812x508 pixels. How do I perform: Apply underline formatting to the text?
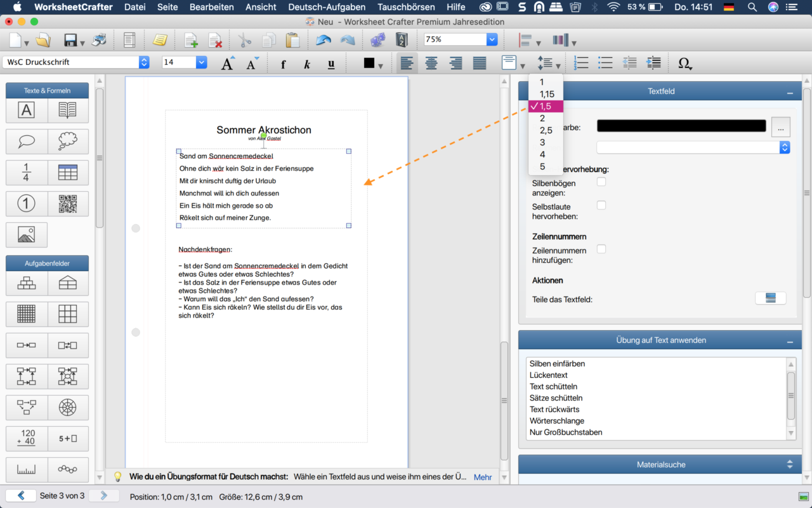coord(331,63)
